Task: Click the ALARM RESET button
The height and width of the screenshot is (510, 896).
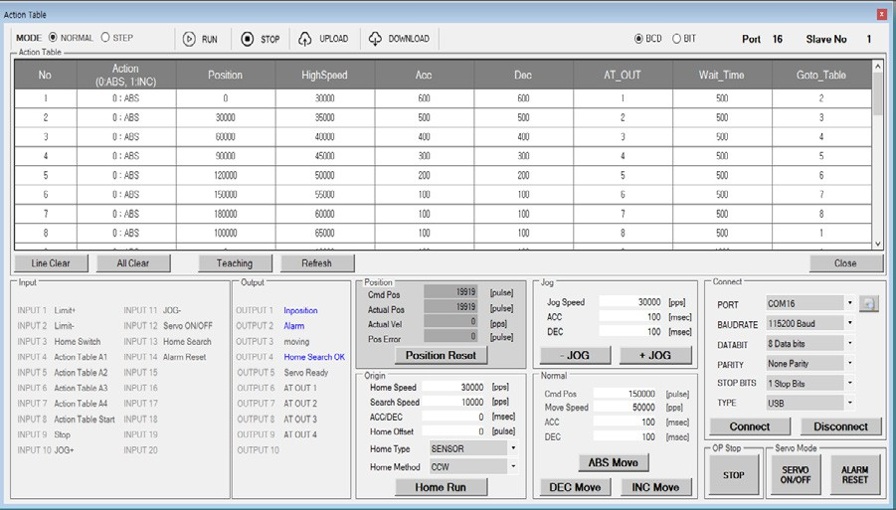Action: [x=855, y=475]
